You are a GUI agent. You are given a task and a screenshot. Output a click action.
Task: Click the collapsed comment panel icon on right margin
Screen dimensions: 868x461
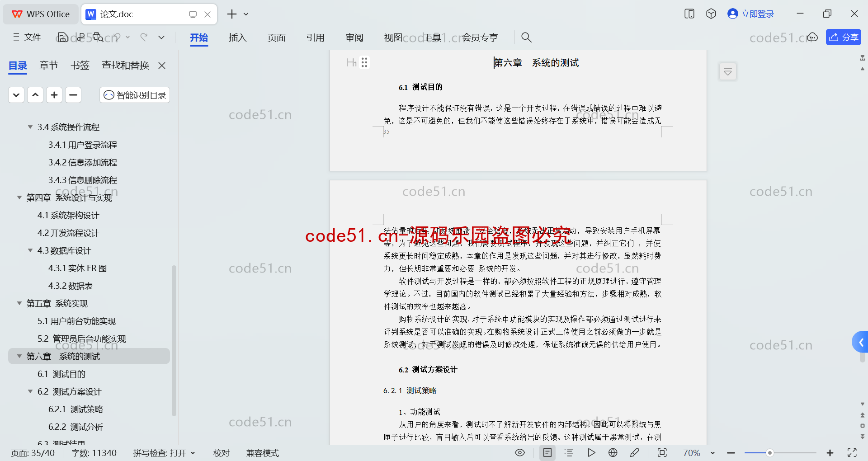pos(728,71)
